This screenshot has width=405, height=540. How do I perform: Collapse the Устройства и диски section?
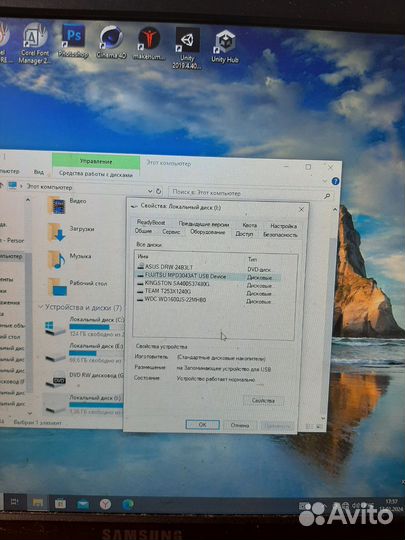tap(41, 306)
